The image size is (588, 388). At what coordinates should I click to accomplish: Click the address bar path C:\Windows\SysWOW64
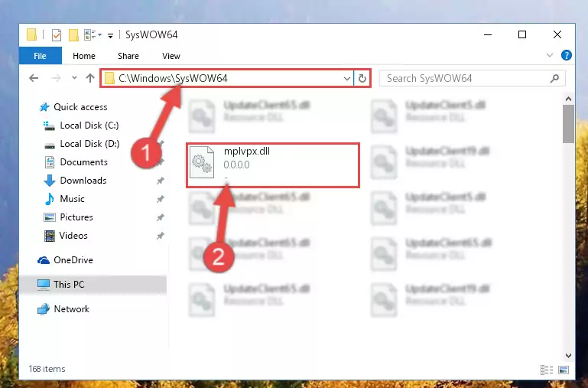pos(173,78)
